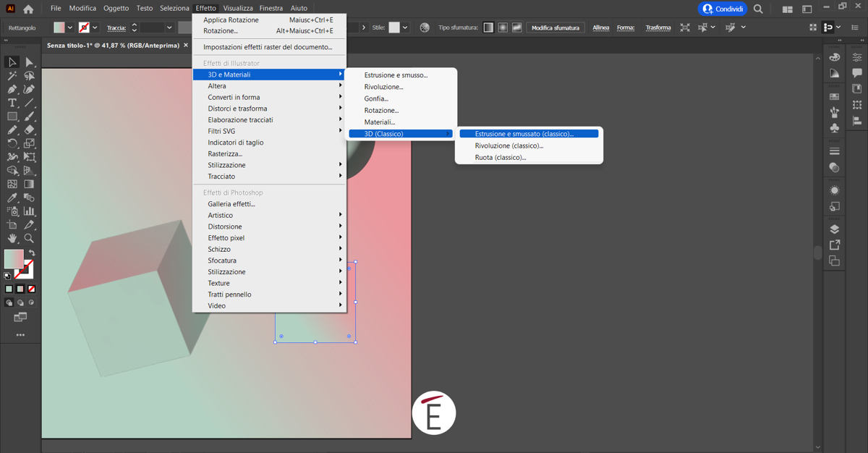Open the Layers panel icon

click(835, 229)
